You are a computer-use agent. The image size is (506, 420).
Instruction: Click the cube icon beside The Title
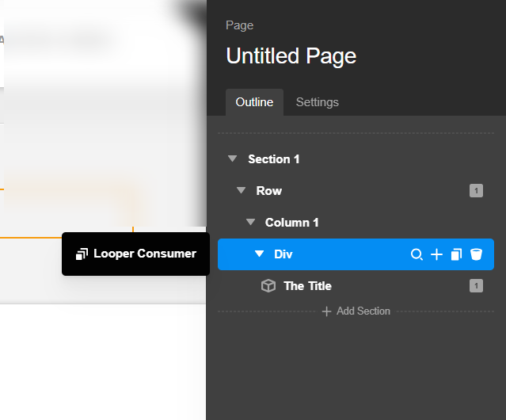tap(268, 286)
